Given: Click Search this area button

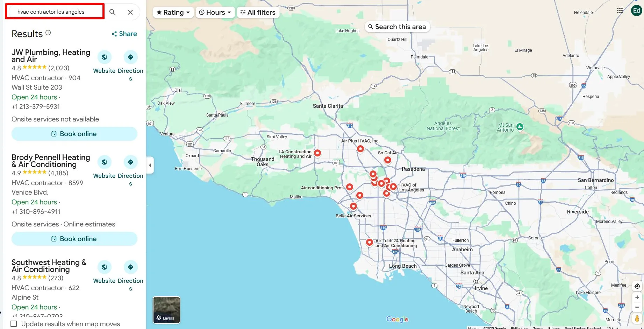Looking at the screenshot, I should coord(397,27).
